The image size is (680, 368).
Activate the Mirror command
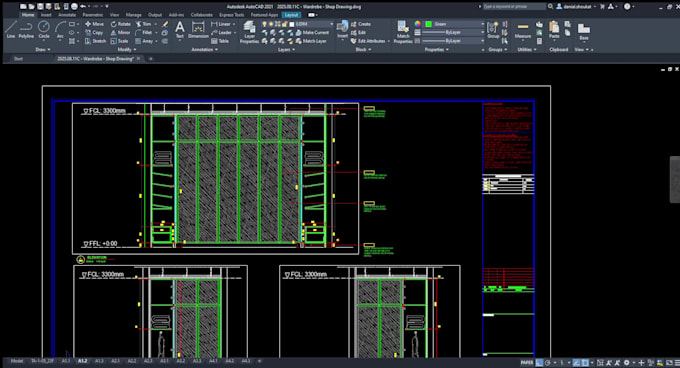pyautogui.click(x=120, y=33)
